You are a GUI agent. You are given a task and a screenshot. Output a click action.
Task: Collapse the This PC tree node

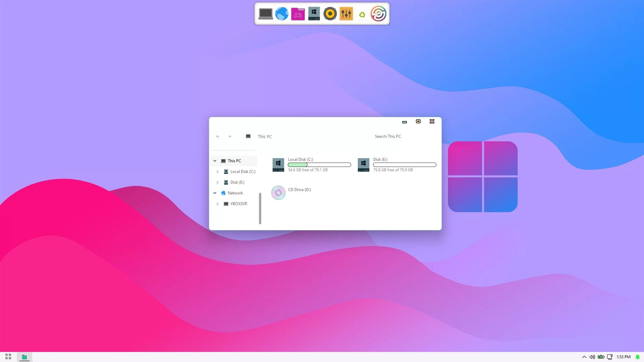pyautogui.click(x=215, y=161)
